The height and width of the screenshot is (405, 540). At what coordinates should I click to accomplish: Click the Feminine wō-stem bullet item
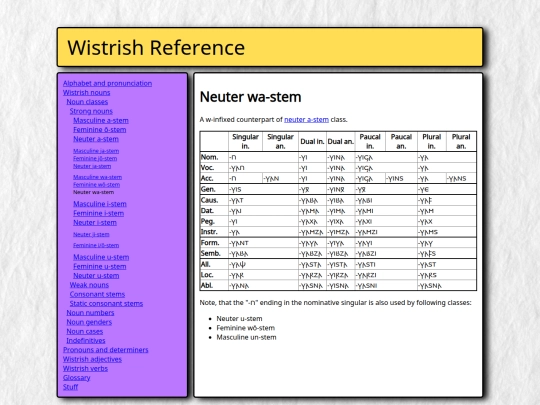click(246, 328)
